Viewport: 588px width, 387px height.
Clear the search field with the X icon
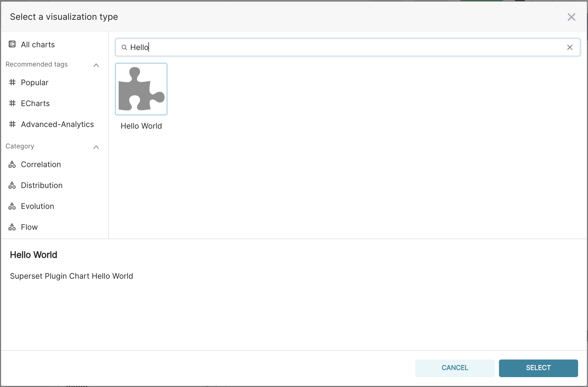tap(570, 47)
